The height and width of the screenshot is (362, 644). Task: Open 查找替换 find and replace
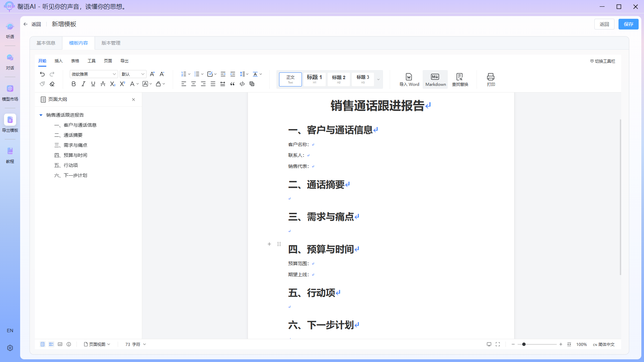(x=460, y=80)
